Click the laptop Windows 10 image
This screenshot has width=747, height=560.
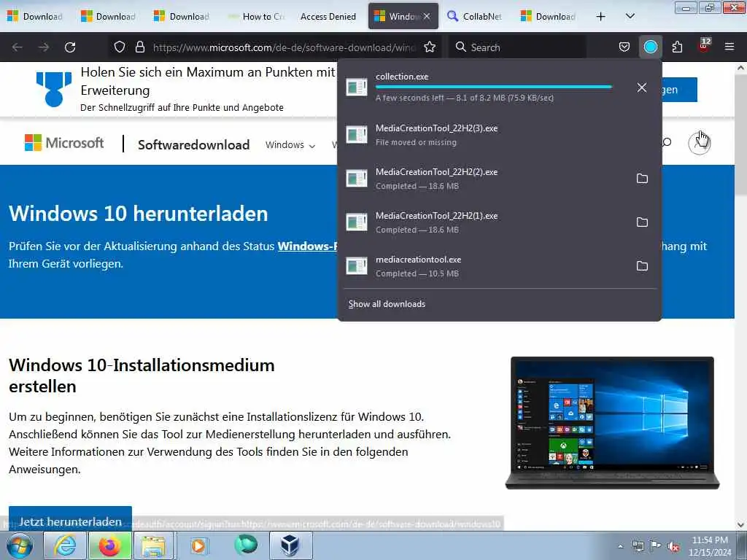point(612,423)
